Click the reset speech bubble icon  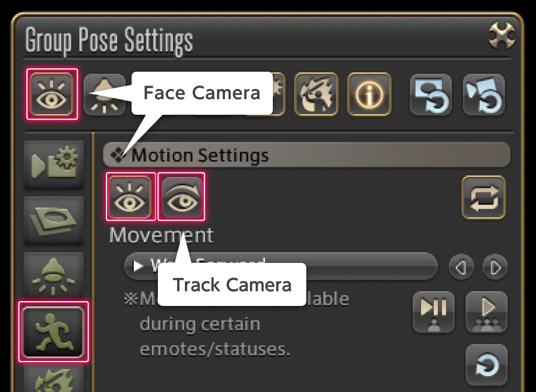431,94
